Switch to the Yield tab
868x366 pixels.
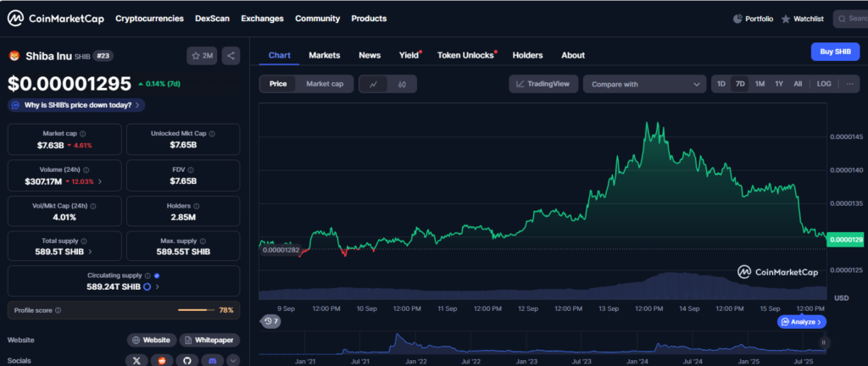coord(409,55)
